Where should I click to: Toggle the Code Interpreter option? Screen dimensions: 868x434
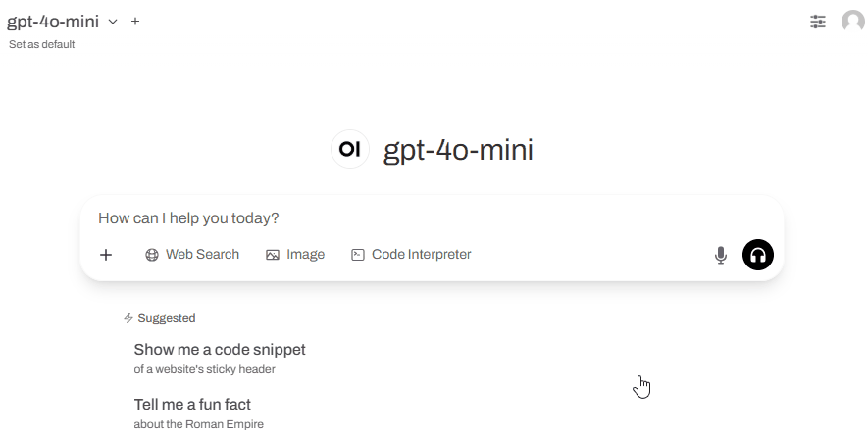pos(411,255)
